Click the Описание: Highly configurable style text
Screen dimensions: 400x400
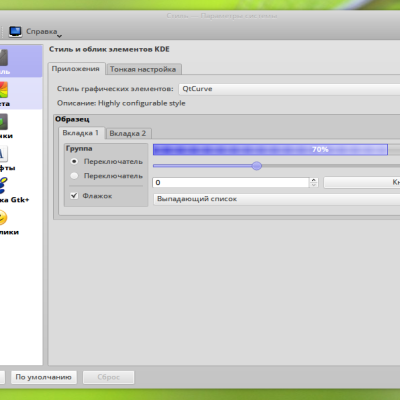point(121,103)
